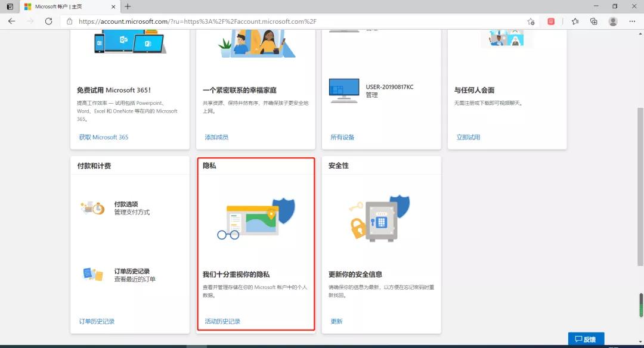The height and width of the screenshot is (348, 644).
Task: Refresh the current page
Action: pos(48,21)
